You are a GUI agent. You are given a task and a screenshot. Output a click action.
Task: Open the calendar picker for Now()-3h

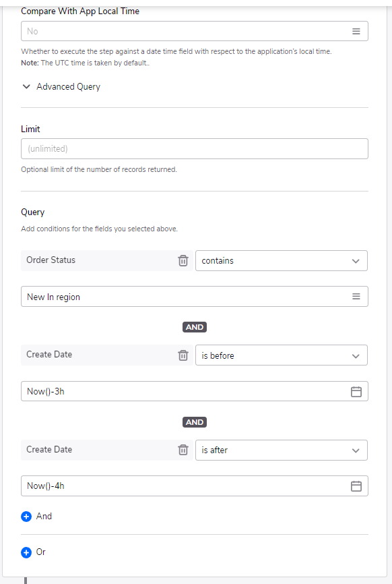[x=356, y=391]
